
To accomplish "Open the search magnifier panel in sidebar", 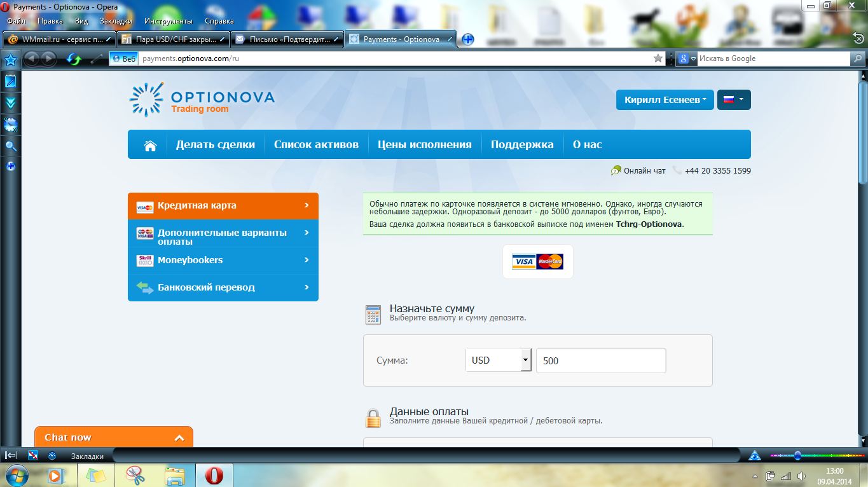I will click(10, 146).
